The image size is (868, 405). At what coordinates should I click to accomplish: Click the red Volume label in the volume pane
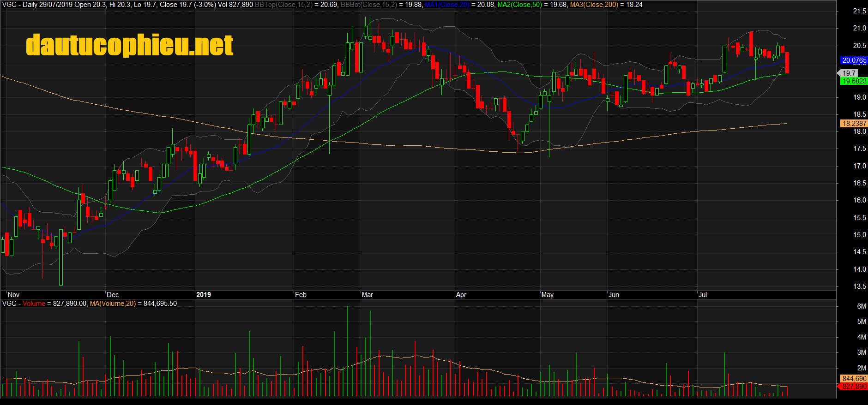(x=34, y=304)
